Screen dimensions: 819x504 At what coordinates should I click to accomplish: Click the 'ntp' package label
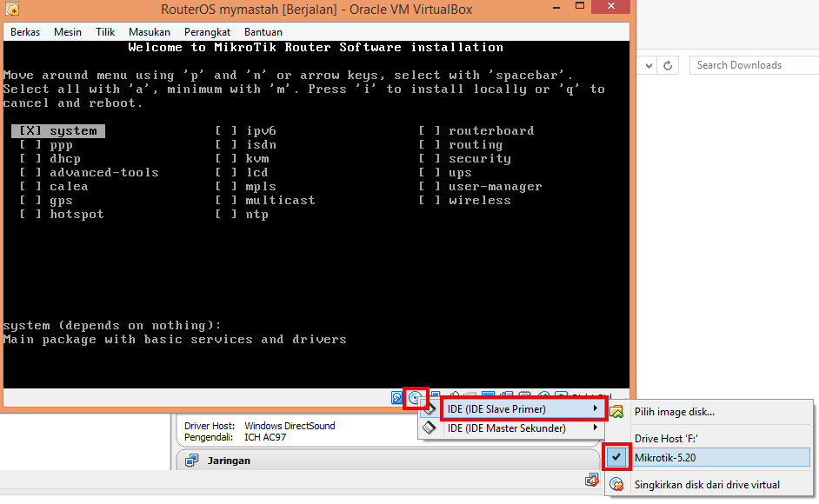(257, 215)
